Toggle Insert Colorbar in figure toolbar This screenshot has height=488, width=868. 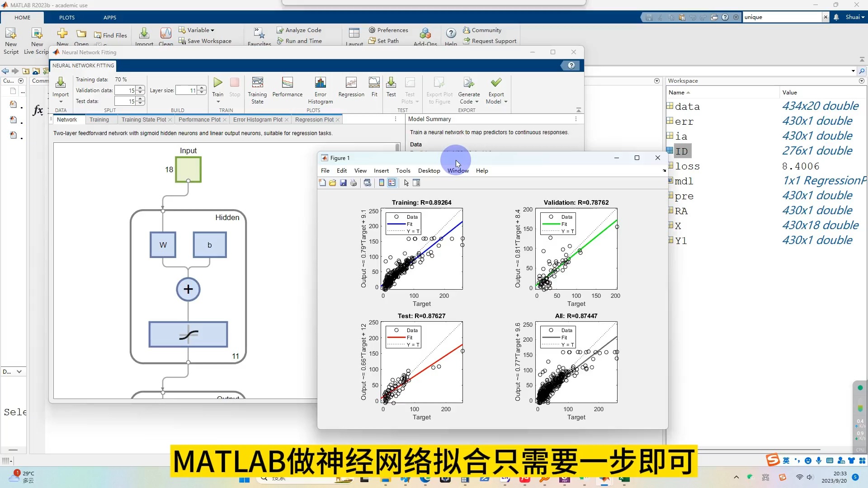point(382,183)
